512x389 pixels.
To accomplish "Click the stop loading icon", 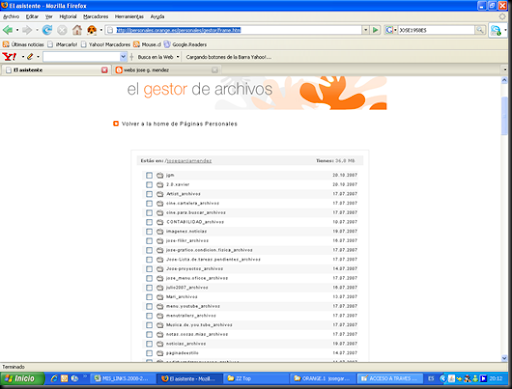I will (x=62, y=30).
